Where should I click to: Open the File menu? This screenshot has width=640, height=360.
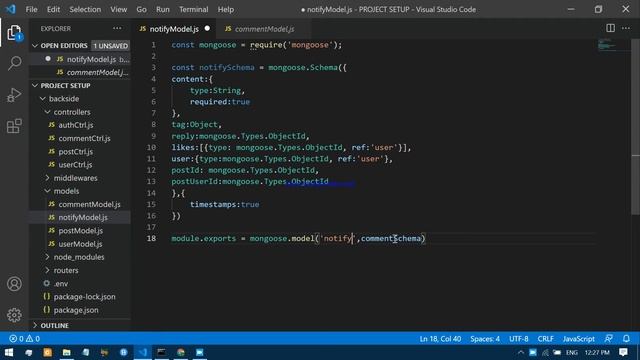[31, 9]
